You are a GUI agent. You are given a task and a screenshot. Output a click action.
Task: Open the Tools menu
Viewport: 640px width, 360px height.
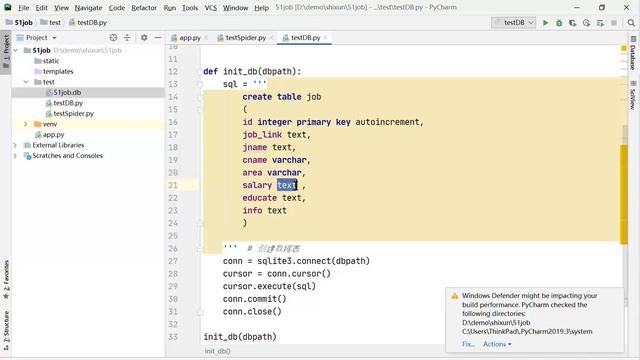coord(190,8)
